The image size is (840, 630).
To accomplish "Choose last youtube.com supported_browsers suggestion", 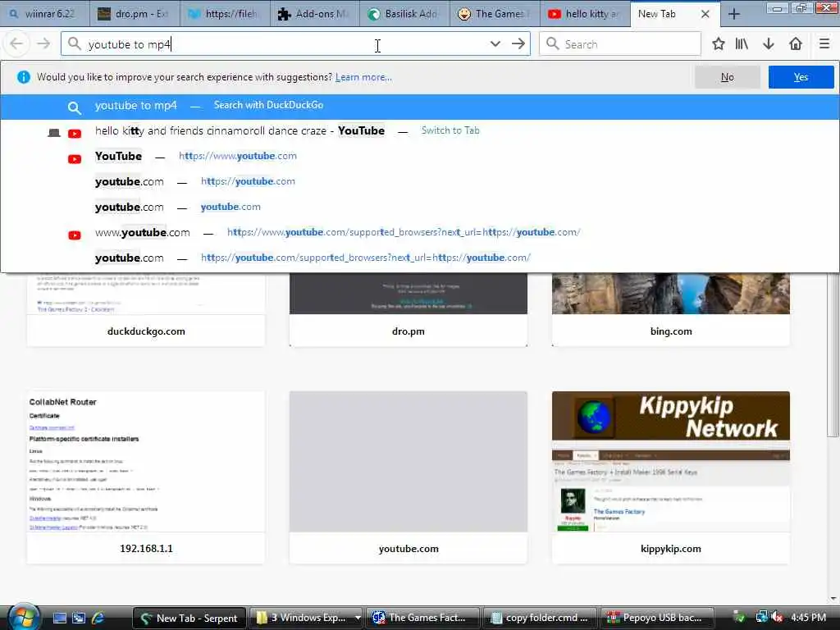I will point(419,258).
